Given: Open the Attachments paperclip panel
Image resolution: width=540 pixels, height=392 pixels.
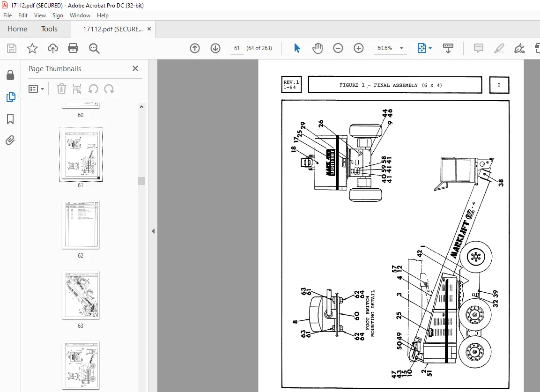Looking at the screenshot, I should [x=10, y=141].
